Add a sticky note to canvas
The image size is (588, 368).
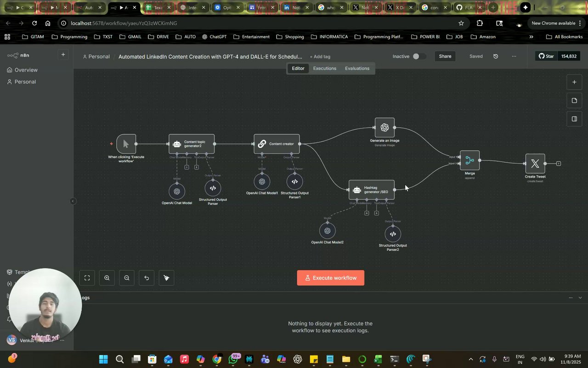coord(574,100)
